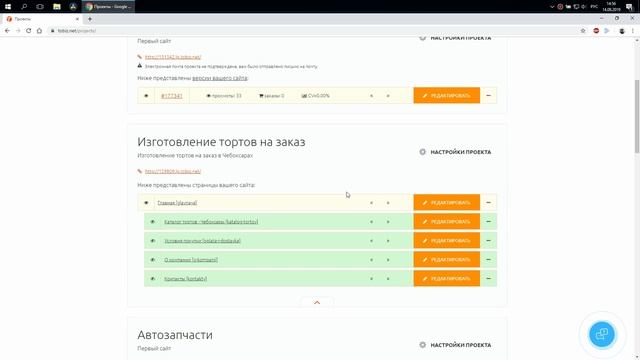Open File Explorer from the taskbar

point(57,7)
